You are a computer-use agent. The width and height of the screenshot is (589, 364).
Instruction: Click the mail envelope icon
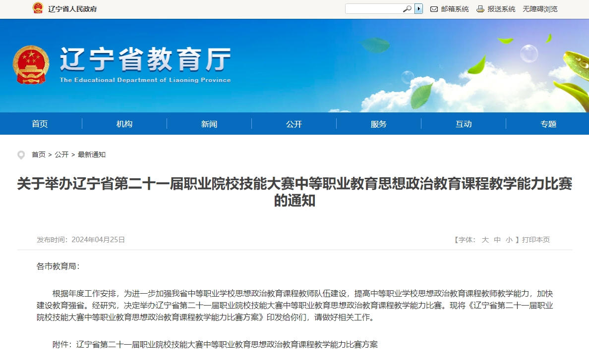434,9
